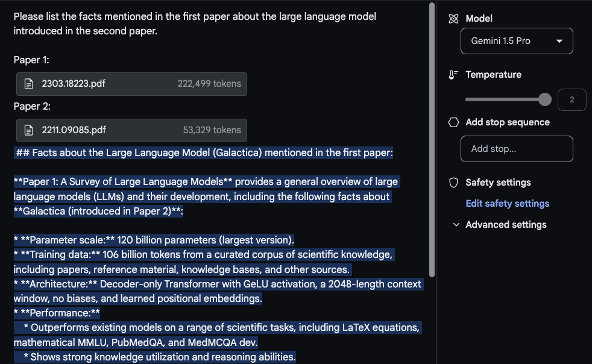Click the Add stop input field
Screen dimensions: 592x364
click(x=517, y=148)
